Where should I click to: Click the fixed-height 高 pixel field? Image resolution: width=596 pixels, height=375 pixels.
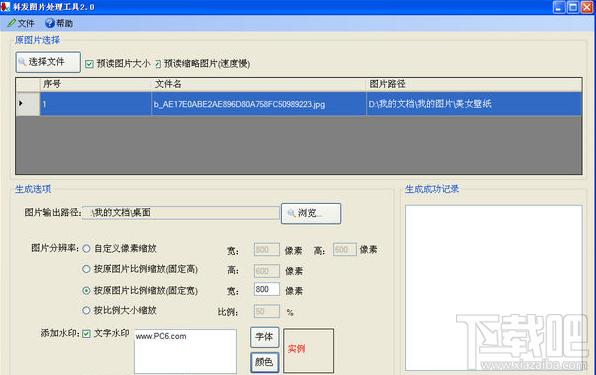pyautogui.click(x=267, y=271)
